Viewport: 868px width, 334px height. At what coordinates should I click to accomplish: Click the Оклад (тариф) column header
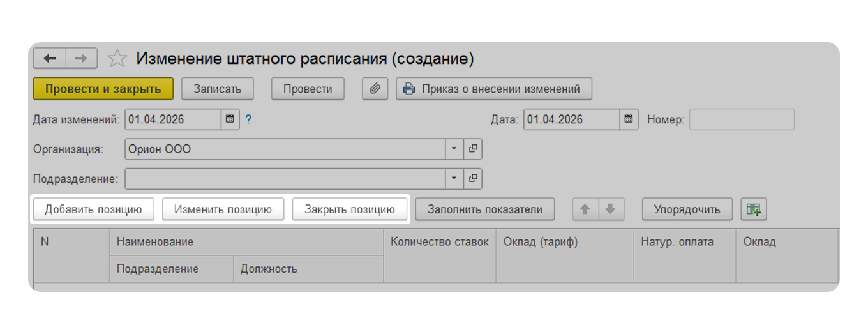point(565,255)
